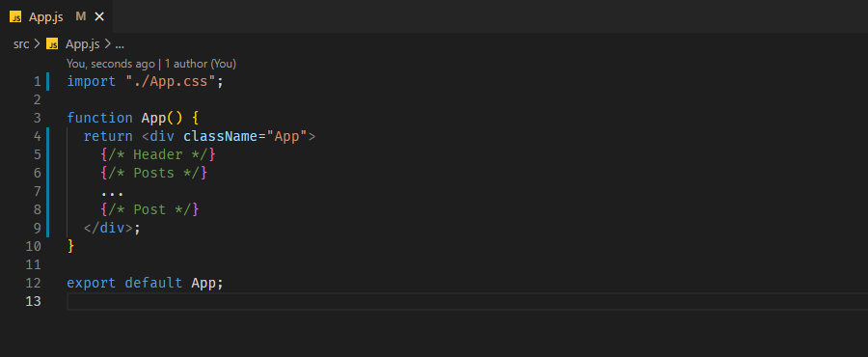Click the JS icon in breadcrumb

[52, 44]
